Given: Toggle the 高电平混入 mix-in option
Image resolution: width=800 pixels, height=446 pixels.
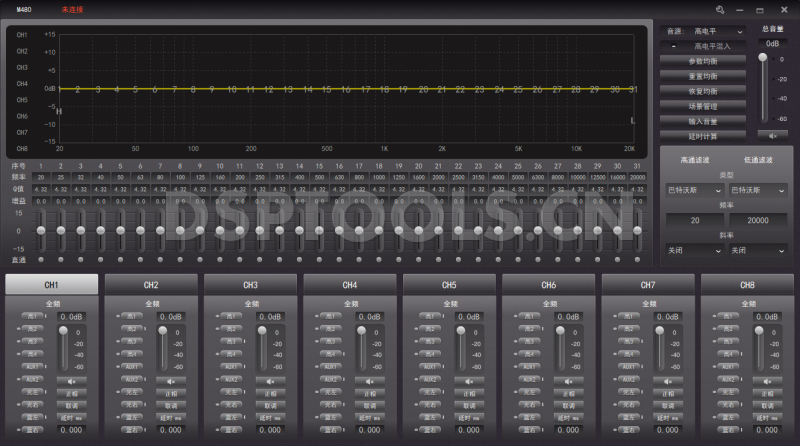Looking at the screenshot, I should pos(703,46).
